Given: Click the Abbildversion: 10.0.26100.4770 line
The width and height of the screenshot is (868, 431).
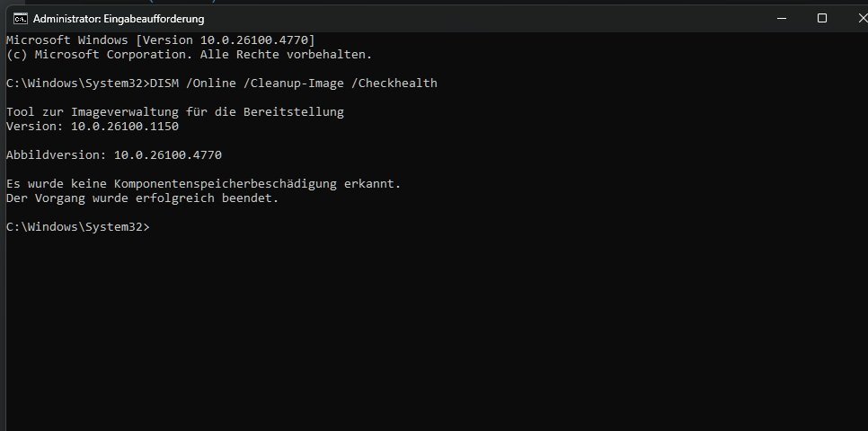Looking at the screenshot, I should [x=114, y=155].
